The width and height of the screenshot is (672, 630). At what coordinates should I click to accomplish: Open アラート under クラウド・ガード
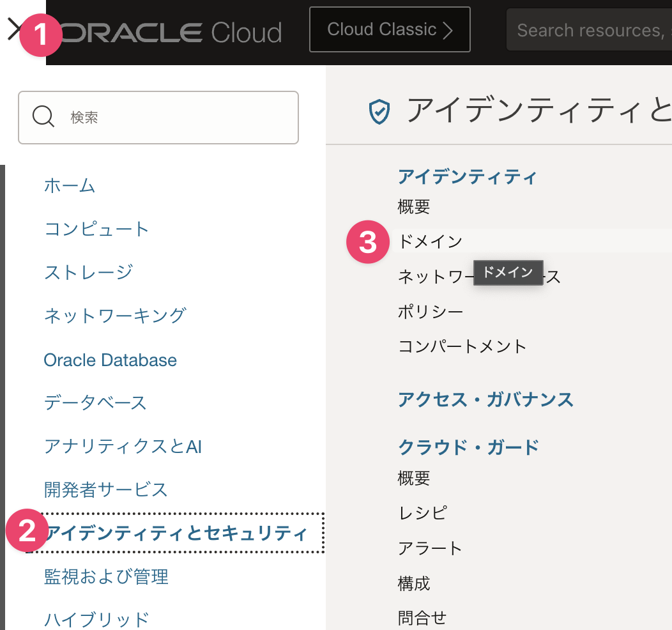click(x=430, y=548)
